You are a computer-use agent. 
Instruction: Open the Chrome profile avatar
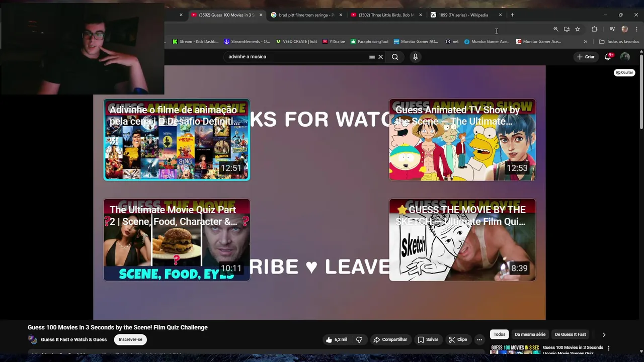point(624,29)
